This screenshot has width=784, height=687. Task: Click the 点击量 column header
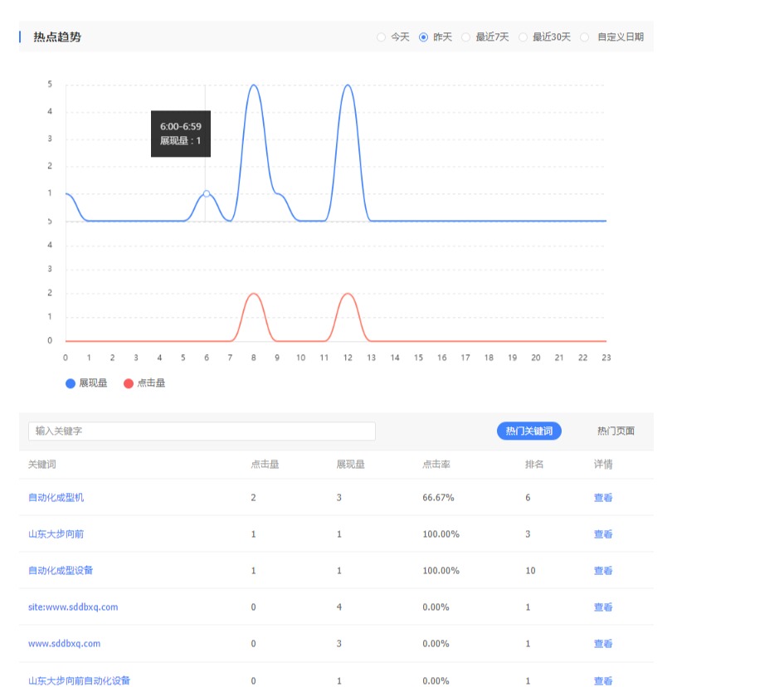pos(265,464)
